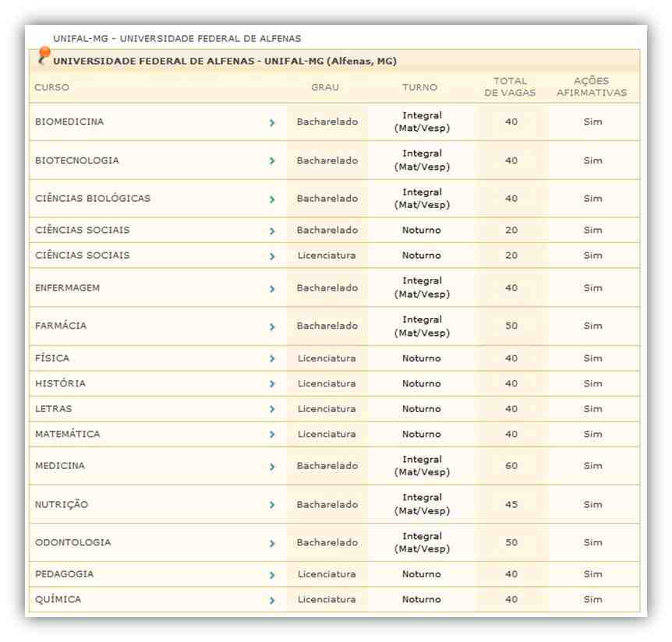672x642 pixels.
Task: Expand the MEDICINA course arrow
Action: coord(272,467)
